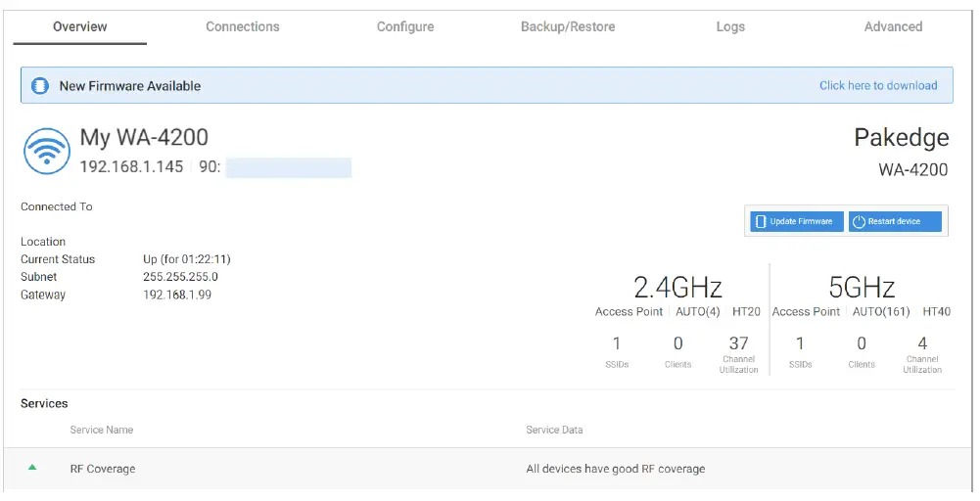Image resolution: width=980 pixels, height=501 pixels.
Task: Click the 4 channel utilization value
Action: point(922,343)
